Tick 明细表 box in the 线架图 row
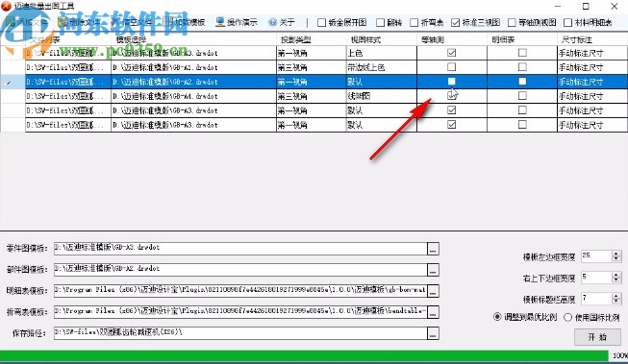The image size is (628, 364). [x=522, y=96]
